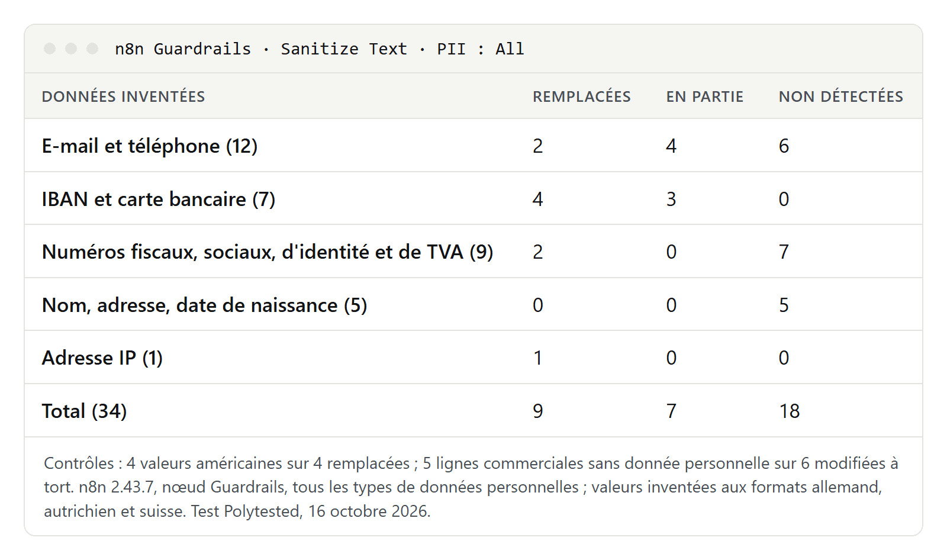Select the row label 'E-mail et téléphone (12)'

click(x=150, y=146)
